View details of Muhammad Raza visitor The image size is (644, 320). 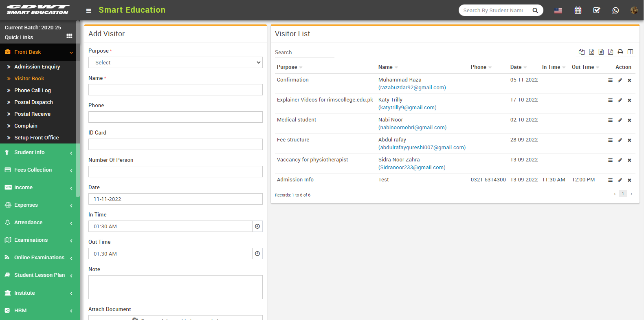[x=610, y=80]
